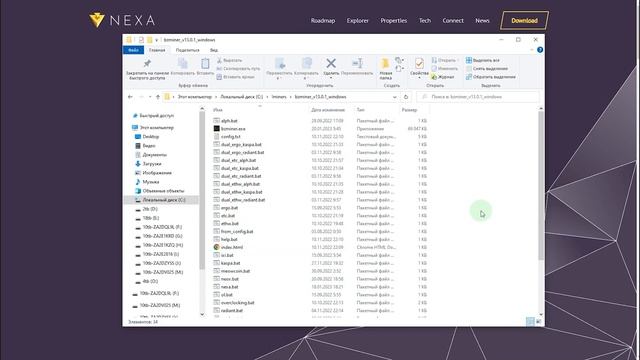Click the Invert selection icon
This screenshot has height=360, width=640.
click(x=469, y=77)
